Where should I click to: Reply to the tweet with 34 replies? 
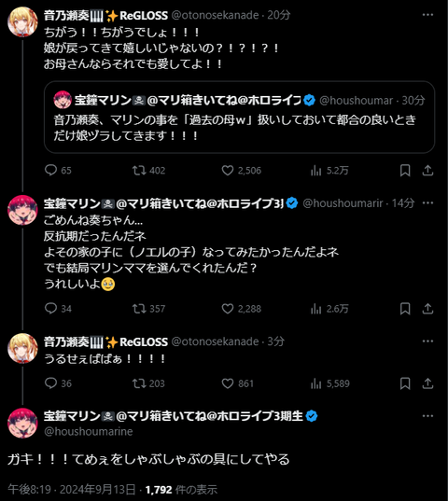(x=58, y=309)
